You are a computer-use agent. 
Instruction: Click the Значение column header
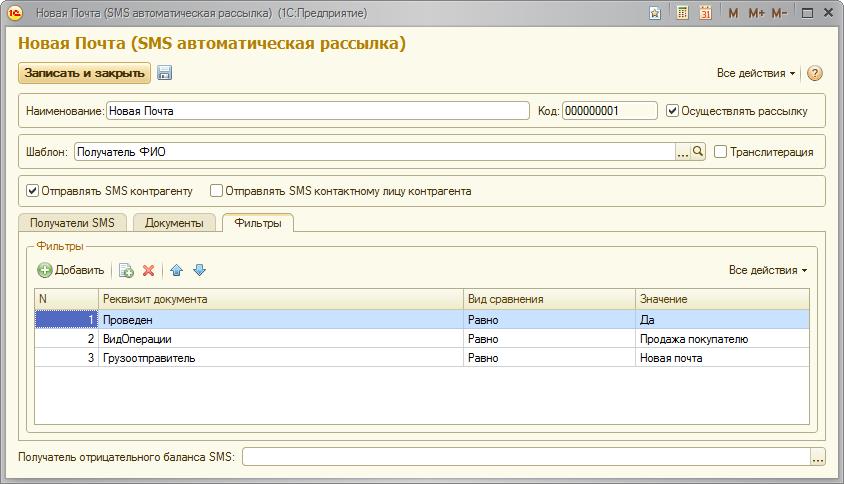click(722, 299)
